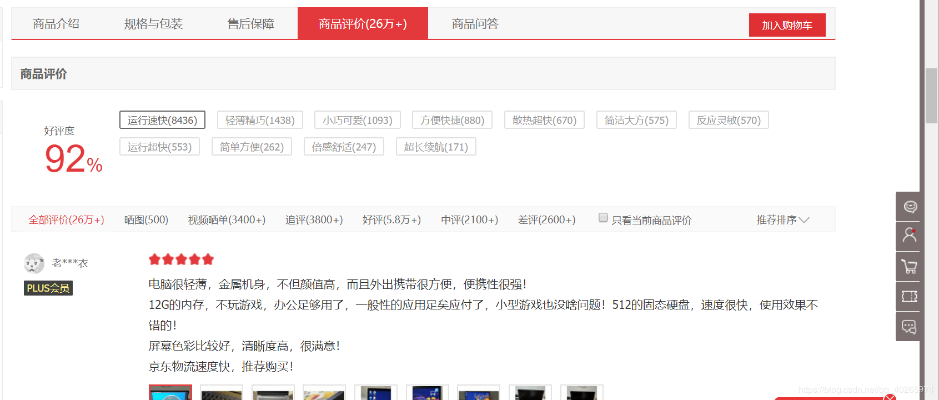The image size is (939, 400).
Task: Open the customer service face icon in sidebar
Action: (909, 206)
